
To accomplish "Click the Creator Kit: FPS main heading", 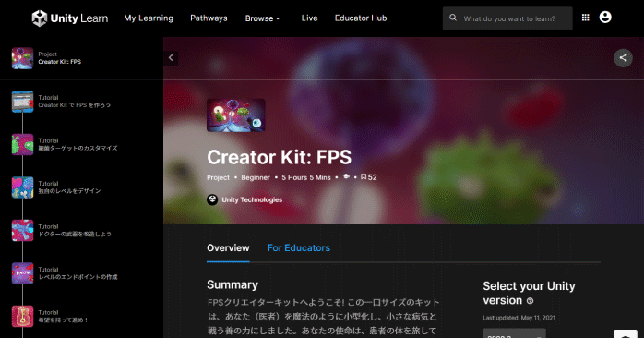I will coord(279,157).
